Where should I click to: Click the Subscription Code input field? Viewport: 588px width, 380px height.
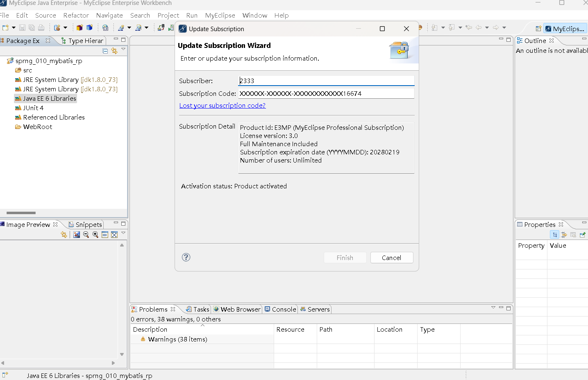tap(326, 93)
